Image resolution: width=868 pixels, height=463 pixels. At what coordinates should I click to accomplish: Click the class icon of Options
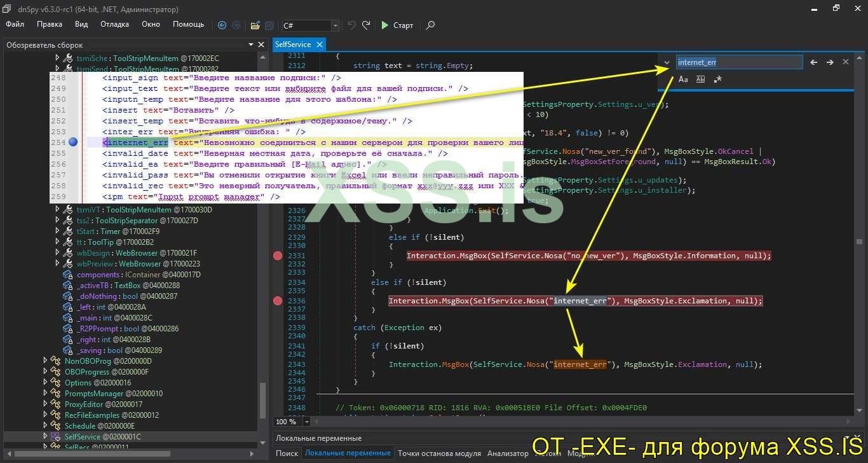(x=56, y=383)
